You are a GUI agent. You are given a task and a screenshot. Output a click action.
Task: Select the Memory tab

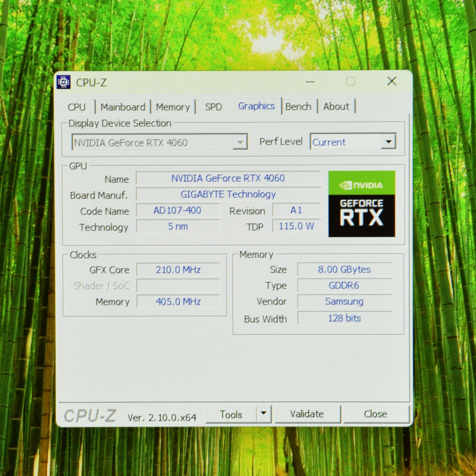click(173, 107)
